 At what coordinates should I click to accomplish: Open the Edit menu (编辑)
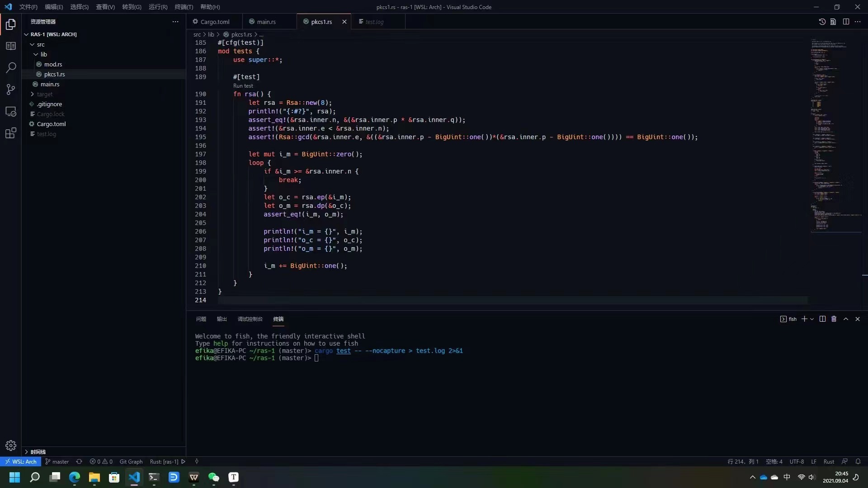click(54, 7)
